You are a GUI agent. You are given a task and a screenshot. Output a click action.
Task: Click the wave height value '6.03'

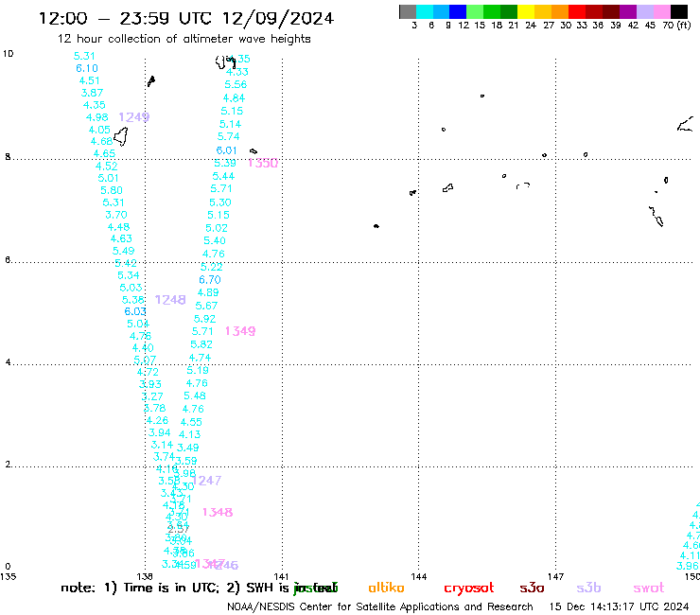click(135, 311)
